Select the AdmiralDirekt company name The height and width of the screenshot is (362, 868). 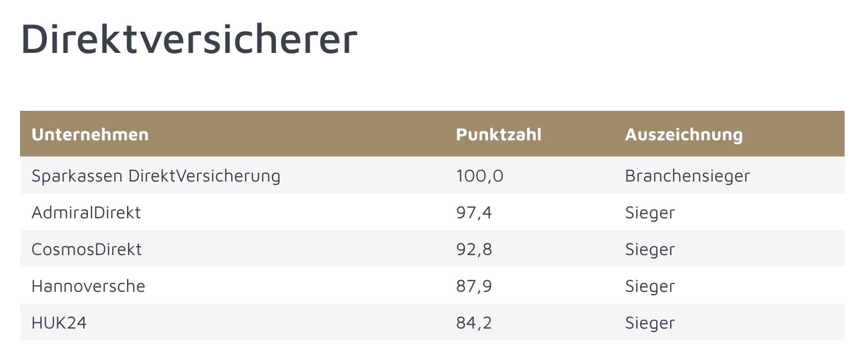(x=86, y=212)
